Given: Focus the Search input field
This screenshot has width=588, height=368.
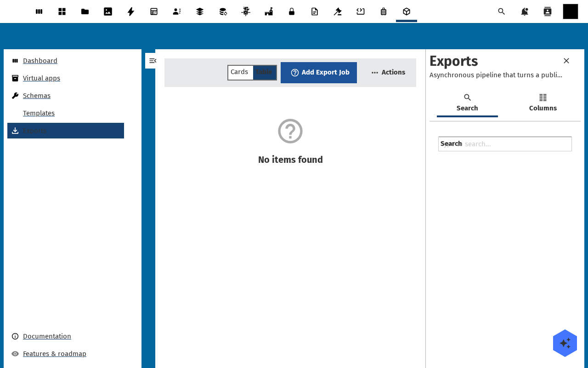Looking at the screenshot, I should pyautogui.click(x=505, y=144).
